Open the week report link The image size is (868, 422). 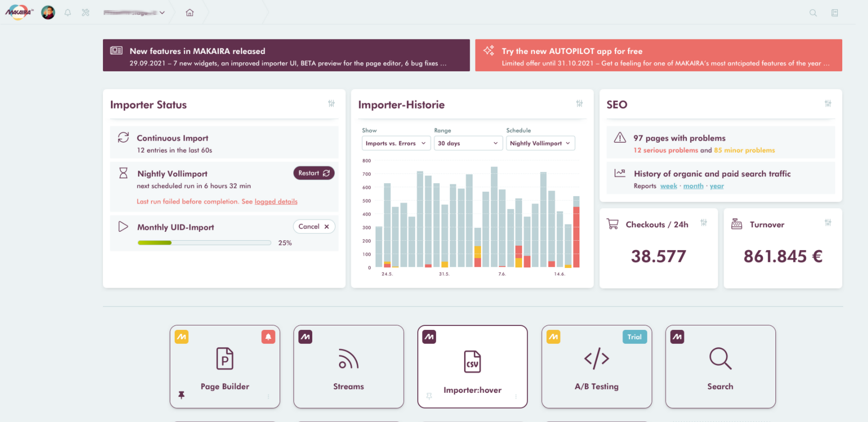[x=669, y=186]
